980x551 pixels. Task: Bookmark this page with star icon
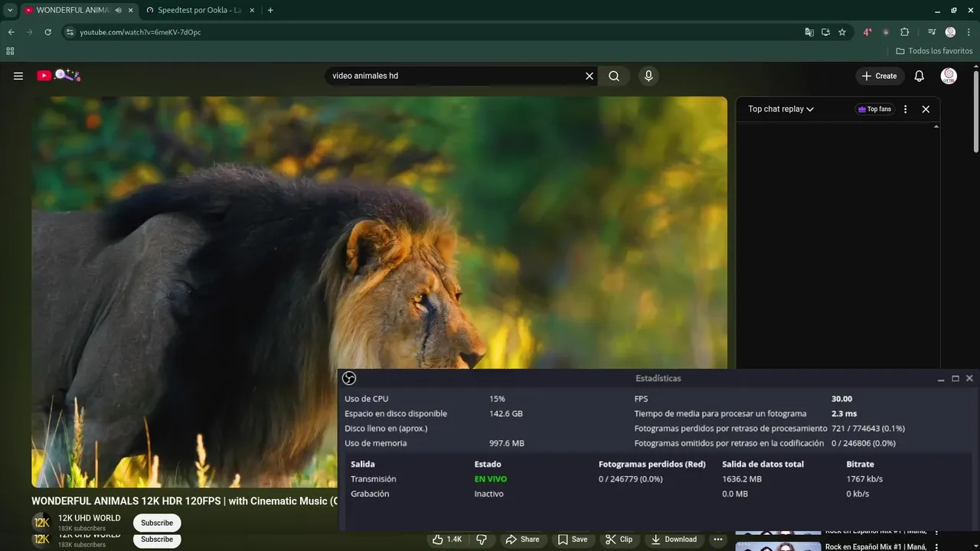tap(842, 32)
